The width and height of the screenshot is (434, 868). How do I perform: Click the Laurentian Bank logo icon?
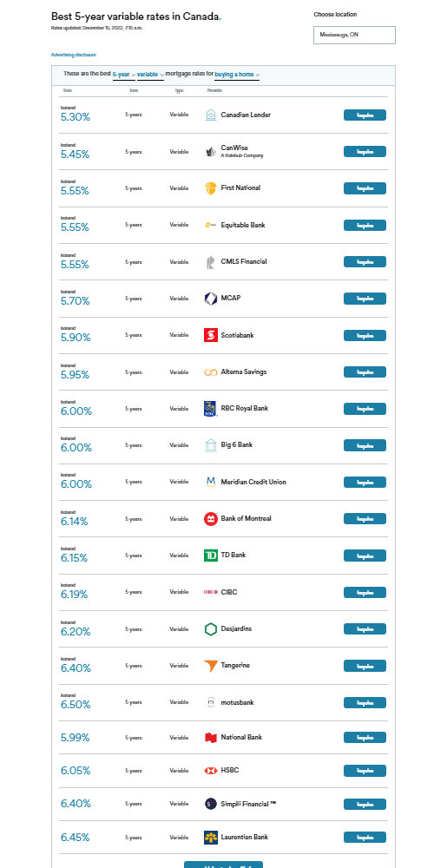point(210,837)
